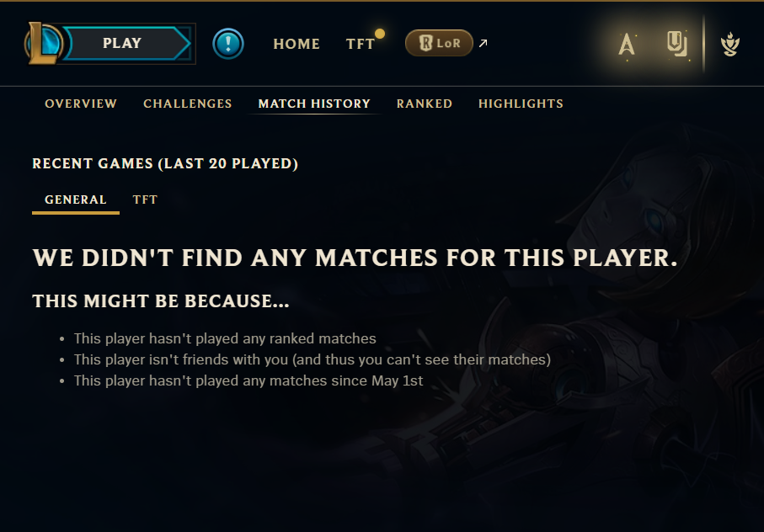This screenshot has height=532, width=764.
Task: Click the yellow notification dot beside TFT
Action: pyautogui.click(x=380, y=34)
